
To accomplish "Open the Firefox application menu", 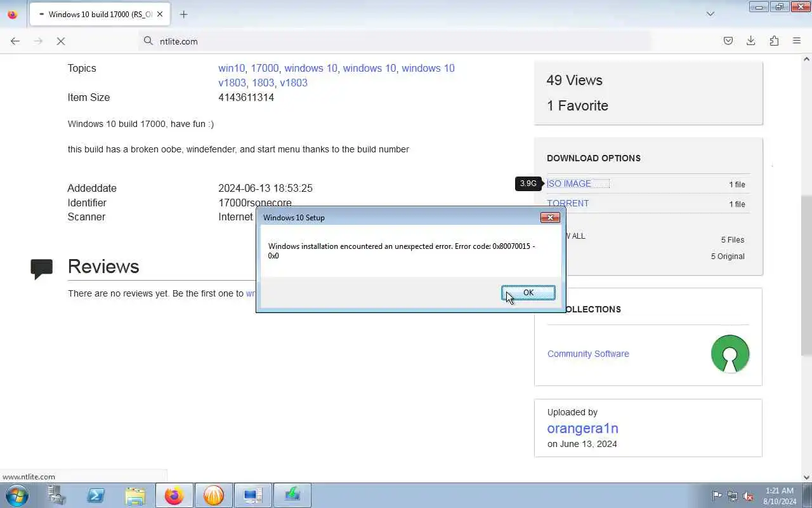I will coord(797,41).
